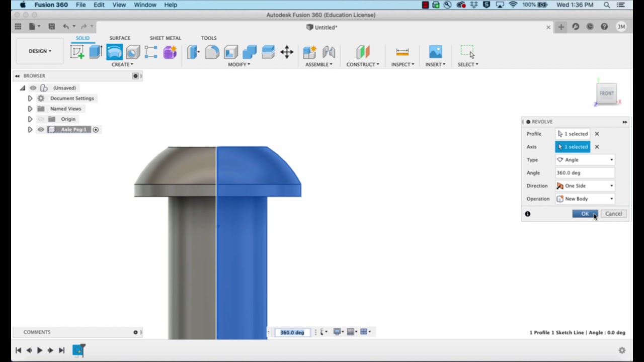Open the View menu in menu bar
The height and width of the screenshot is (362, 644).
tap(119, 5)
